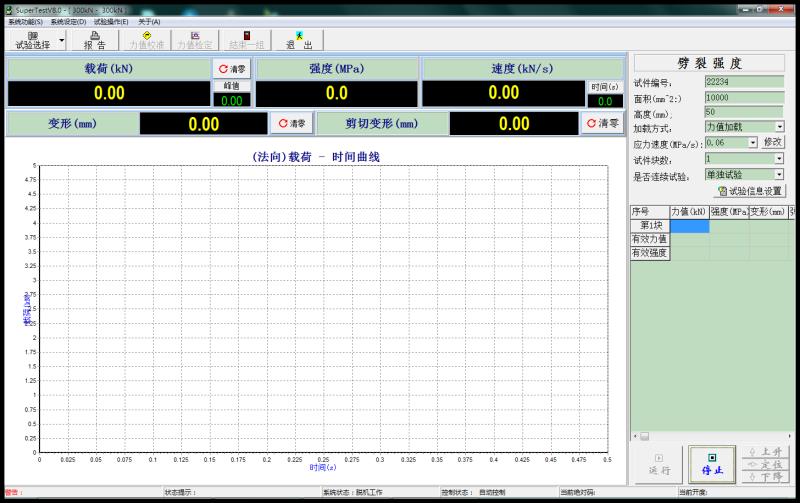Expand the 试验选择 dropdown arrow

[x=62, y=40]
